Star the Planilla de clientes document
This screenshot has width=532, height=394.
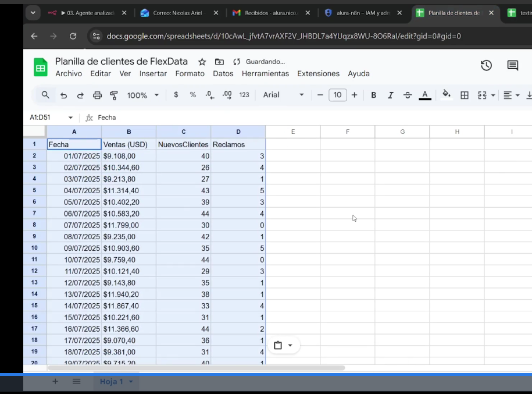(202, 62)
